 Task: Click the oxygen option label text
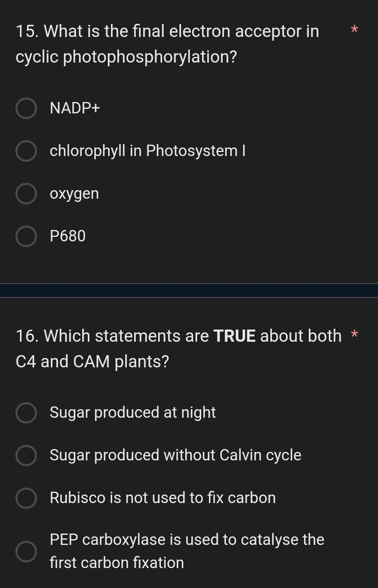pos(74,193)
